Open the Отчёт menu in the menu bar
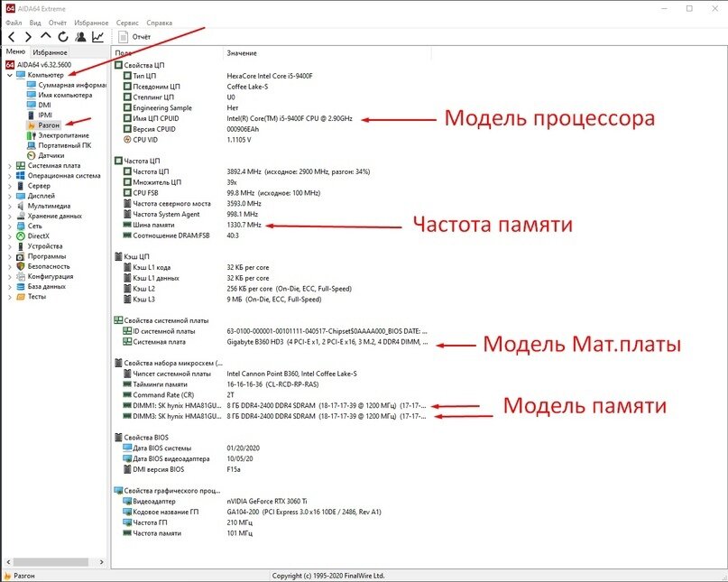Image resolution: width=728 pixels, height=582 pixels. click(58, 23)
